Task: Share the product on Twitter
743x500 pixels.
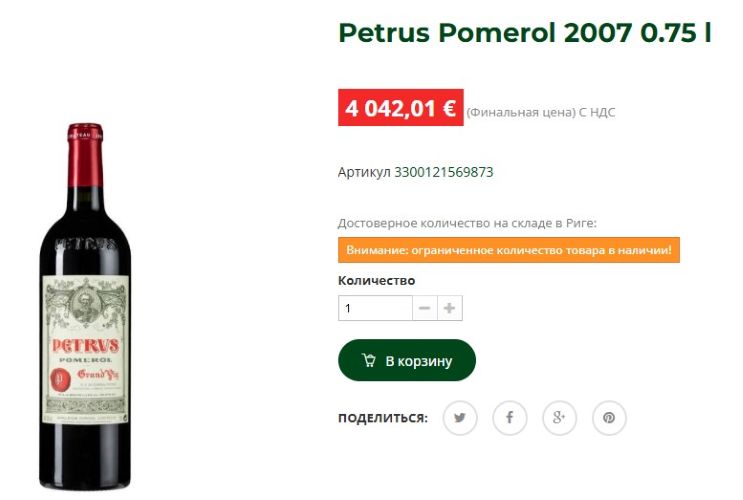Action: click(x=460, y=418)
